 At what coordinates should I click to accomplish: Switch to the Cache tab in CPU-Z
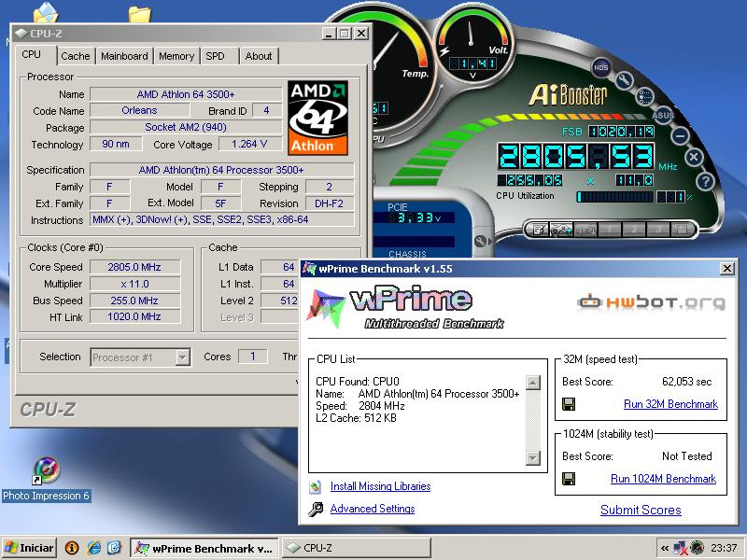pyautogui.click(x=76, y=56)
